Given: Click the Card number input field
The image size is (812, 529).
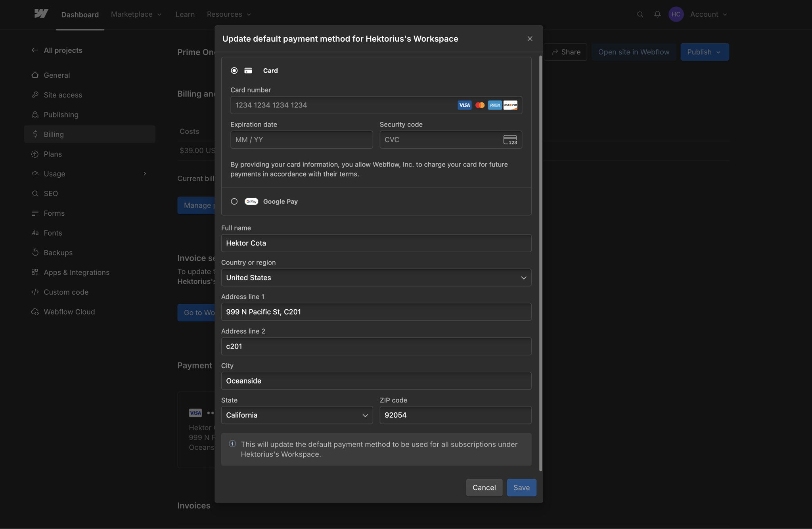Looking at the screenshot, I should coord(376,105).
